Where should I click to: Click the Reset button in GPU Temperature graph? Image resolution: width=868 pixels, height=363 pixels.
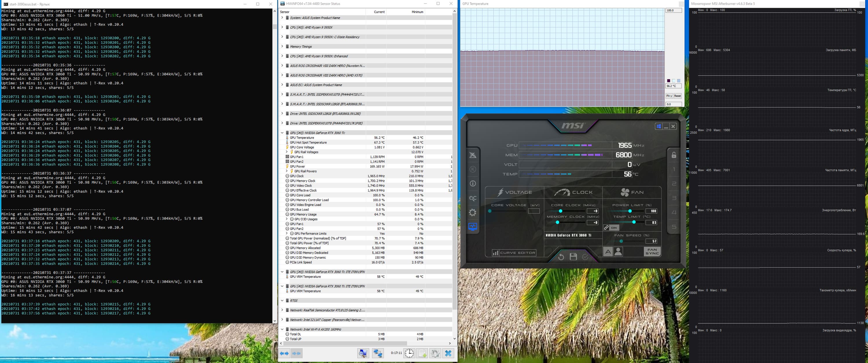point(677,96)
